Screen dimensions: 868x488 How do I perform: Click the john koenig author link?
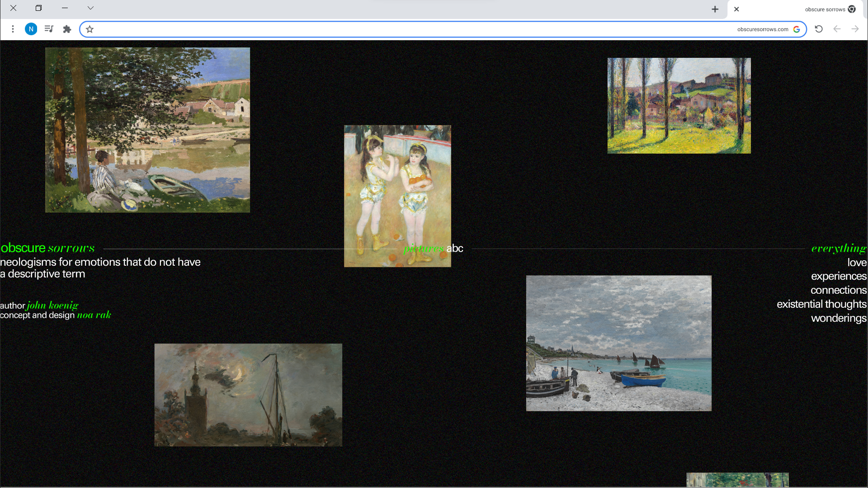point(52,305)
